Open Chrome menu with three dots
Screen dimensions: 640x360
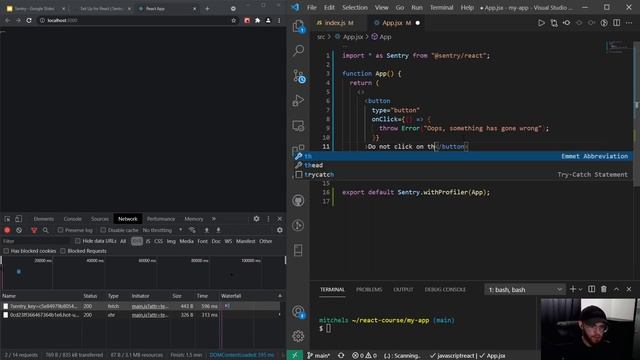(x=279, y=20)
